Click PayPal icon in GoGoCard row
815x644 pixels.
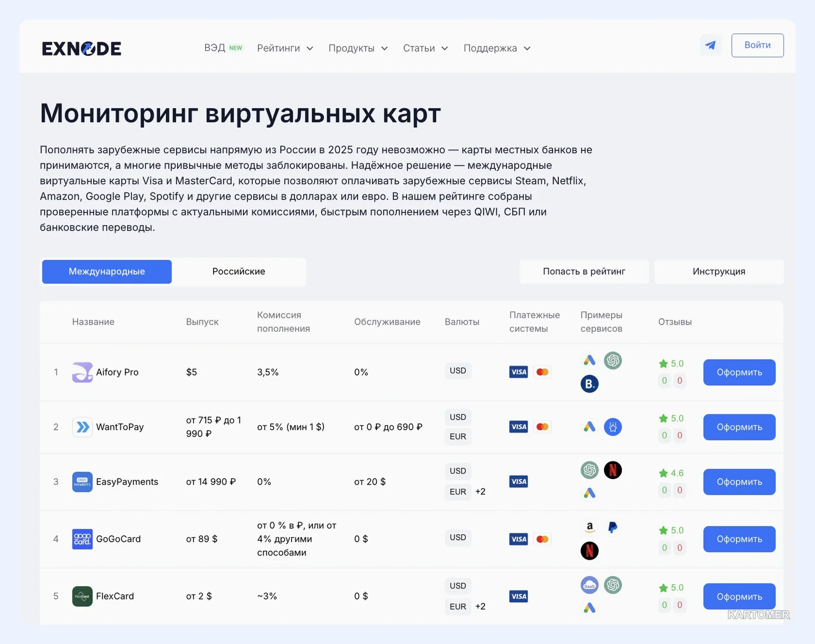(613, 527)
